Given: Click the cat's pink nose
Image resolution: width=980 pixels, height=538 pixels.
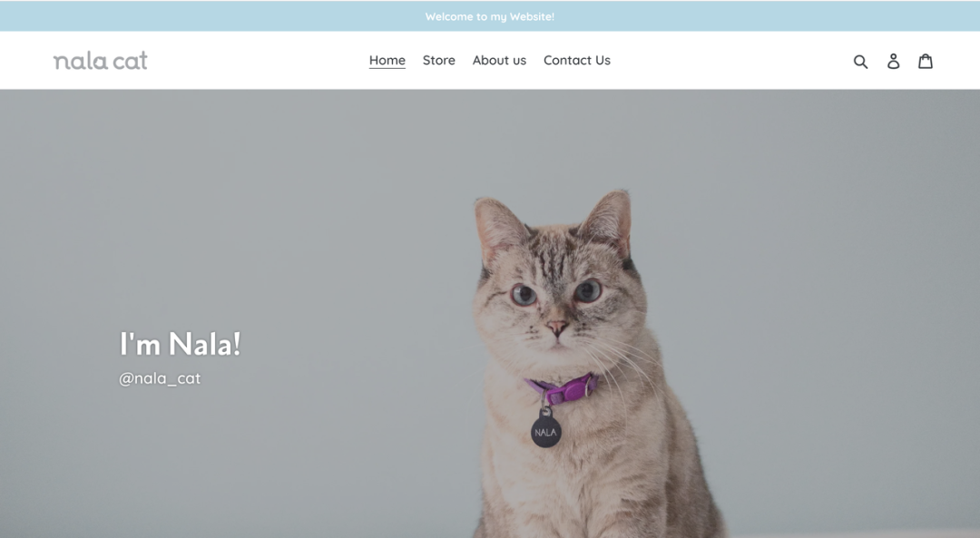Looking at the screenshot, I should (x=556, y=327).
